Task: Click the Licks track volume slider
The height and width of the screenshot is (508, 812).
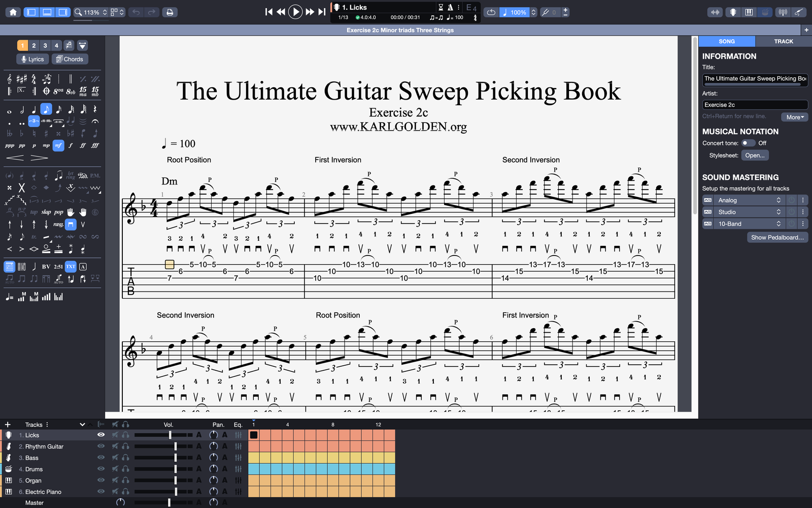Action: (170, 435)
